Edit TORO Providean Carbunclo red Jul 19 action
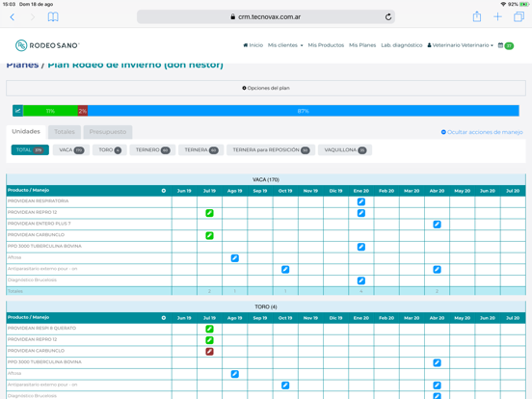532x399 pixels. click(x=209, y=352)
